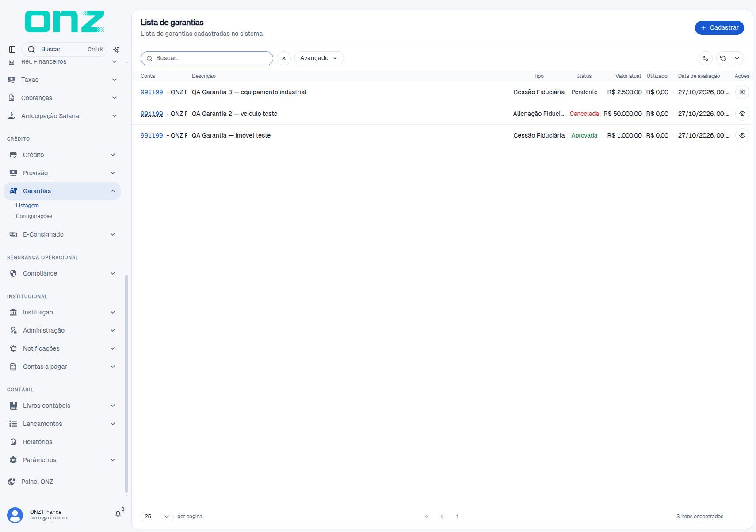This screenshot has width=756, height=532.
Task: Expand the Cobranças menu
Action: 62,98
